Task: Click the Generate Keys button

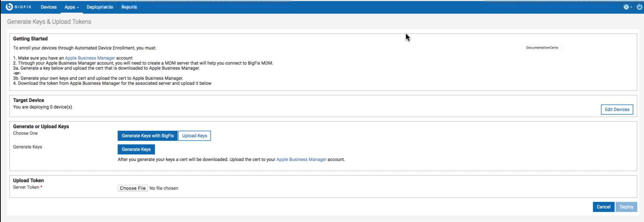Action: click(136, 149)
